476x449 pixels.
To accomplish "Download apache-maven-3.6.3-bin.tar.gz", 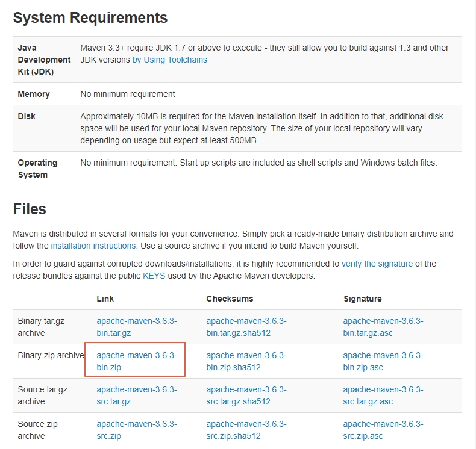I will click(137, 327).
